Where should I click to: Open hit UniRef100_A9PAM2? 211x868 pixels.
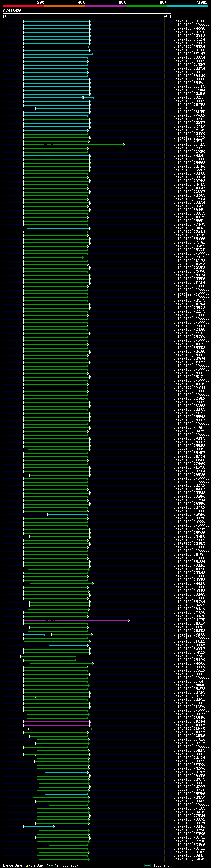189,36
